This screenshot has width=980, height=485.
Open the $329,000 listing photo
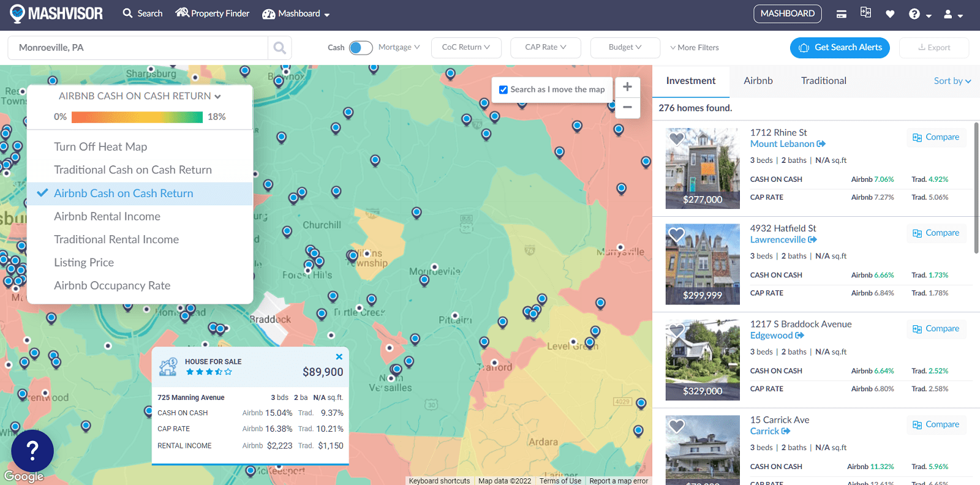tap(703, 360)
